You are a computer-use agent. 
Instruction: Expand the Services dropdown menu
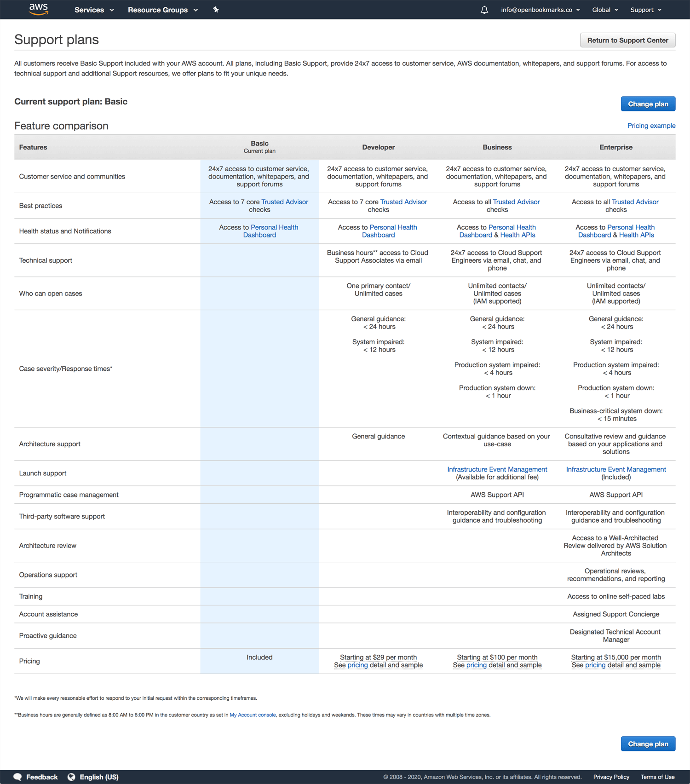[x=94, y=10]
